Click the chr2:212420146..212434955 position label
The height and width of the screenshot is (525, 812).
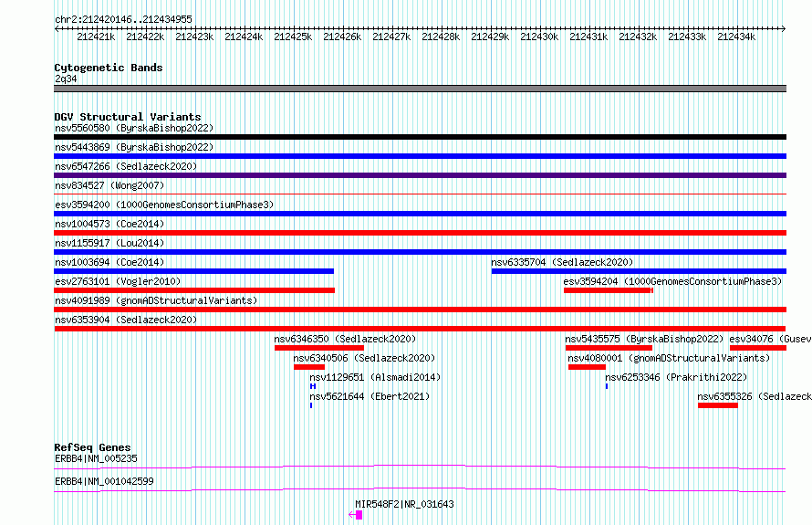click(x=123, y=19)
